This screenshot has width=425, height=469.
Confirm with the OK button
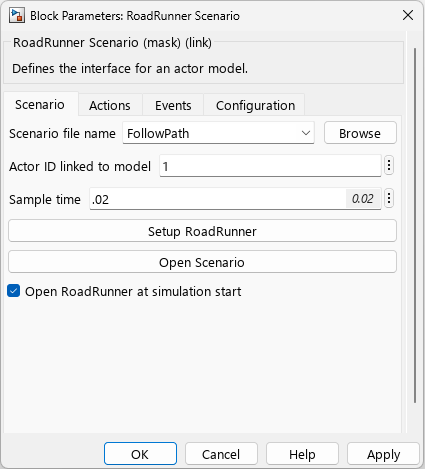pyautogui.click(x=140, y=454)
